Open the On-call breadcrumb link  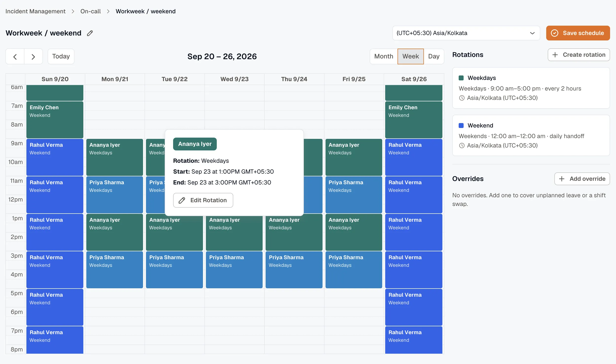click(91, 11)
